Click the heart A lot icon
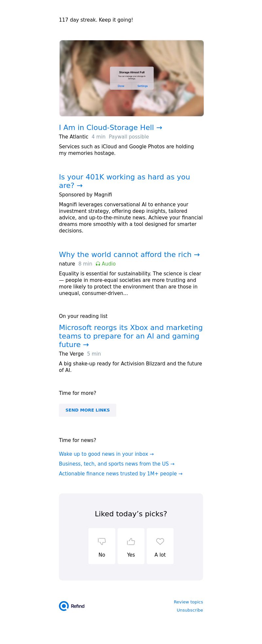This screenshot has width=262, height=644. (x=160, y=542)
